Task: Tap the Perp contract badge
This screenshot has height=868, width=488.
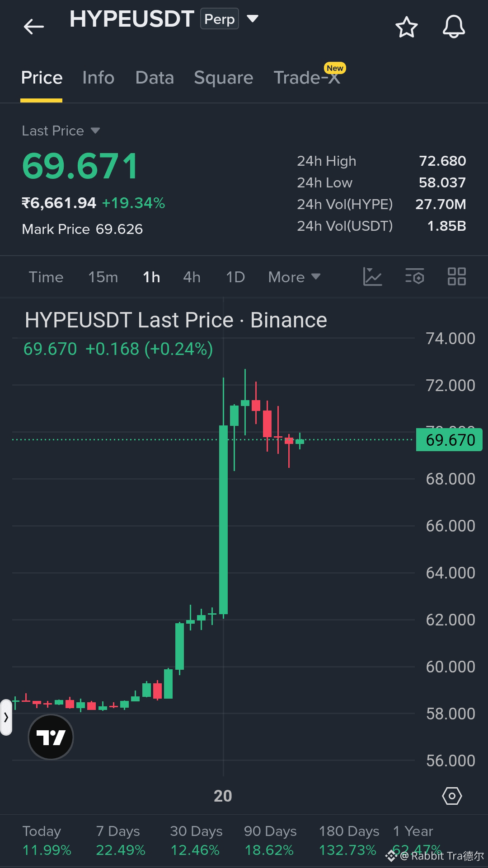Action: tap(220, 19)
